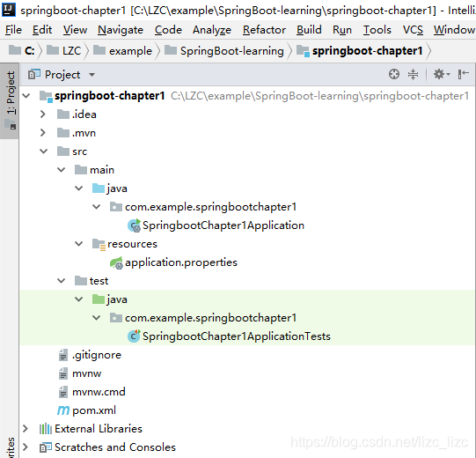476x458 pixels.
Task: Collapse the springboot-chapter1 root node
Action: tap(26, 96)
